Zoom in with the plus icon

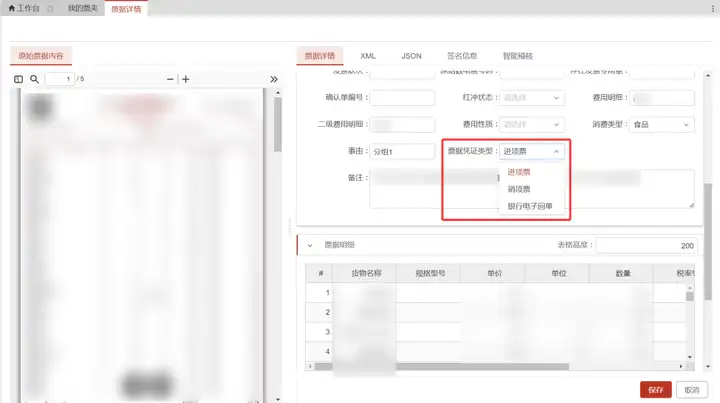(x=186, y=79)
